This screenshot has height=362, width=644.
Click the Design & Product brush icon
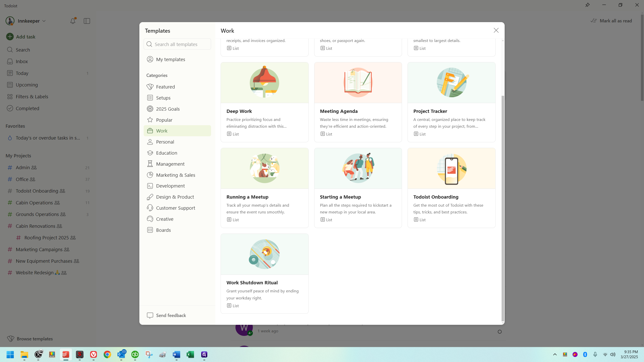point(150,197)
